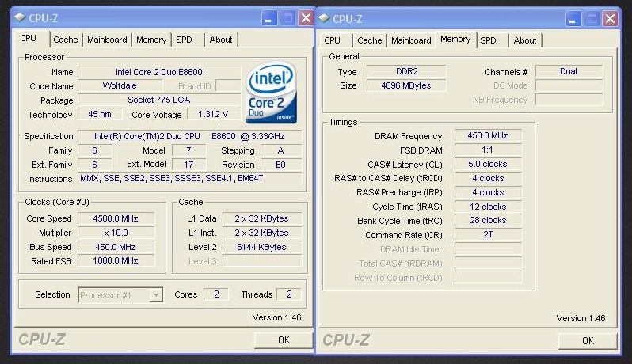The height and width of the screenshot is (364, 632).
Task: Close the left CPU-Z window
Action: 306,18
